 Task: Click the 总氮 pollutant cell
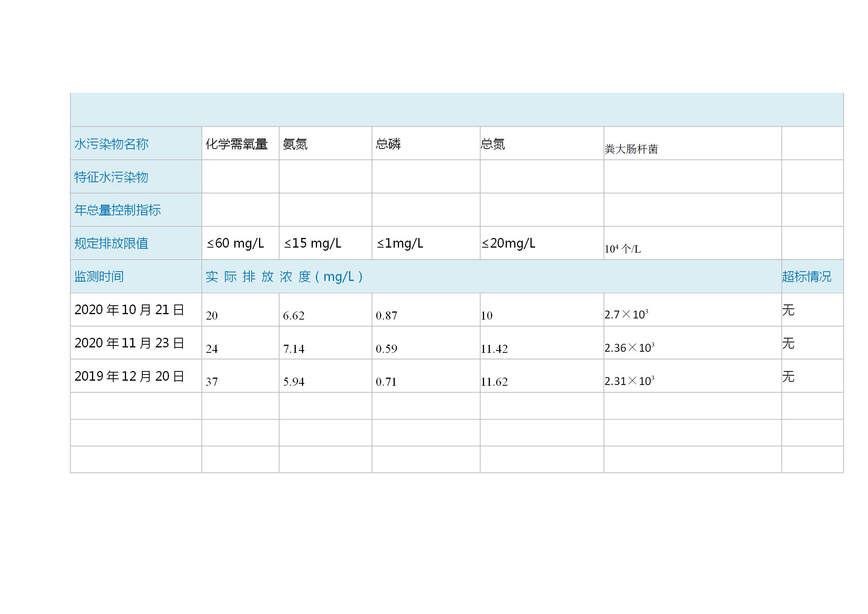pos(493,144)
